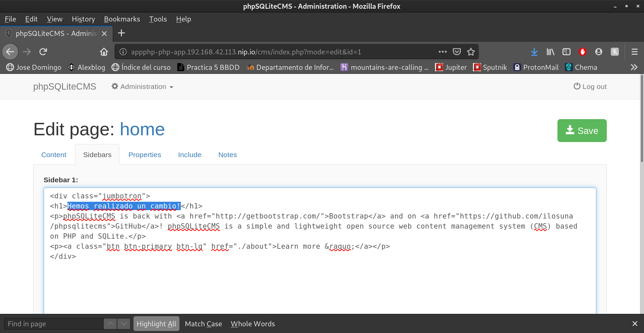Toggle the sidebar view icon
The image size is (644, 333).
(567, 52)
